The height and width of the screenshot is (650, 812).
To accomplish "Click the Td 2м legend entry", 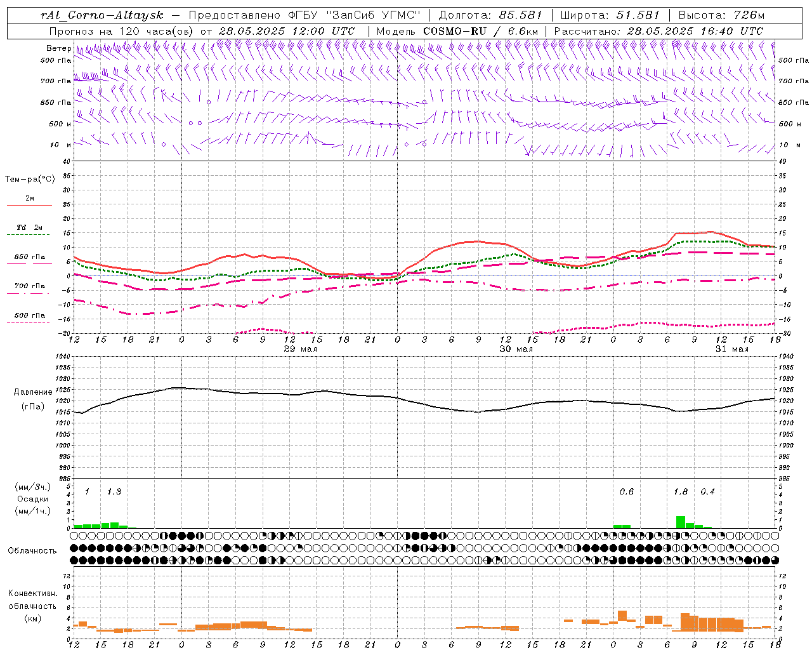I will pyautogui.click(x=30, y=227).
